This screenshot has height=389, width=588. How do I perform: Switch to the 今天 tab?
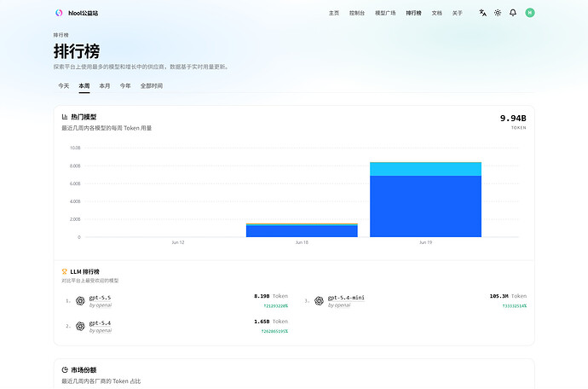point(64,86)
